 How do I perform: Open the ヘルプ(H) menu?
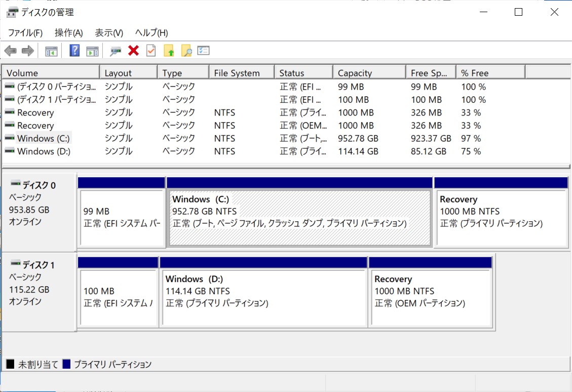click(x=151, y=33)
